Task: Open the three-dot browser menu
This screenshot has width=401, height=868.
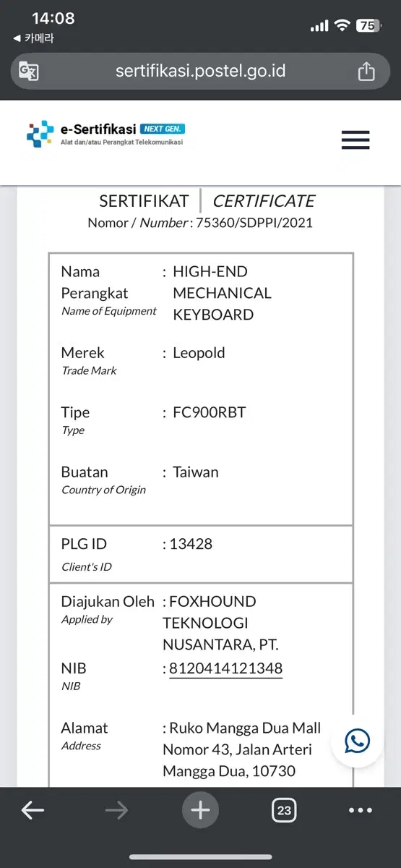Action: tap(361, 811)
